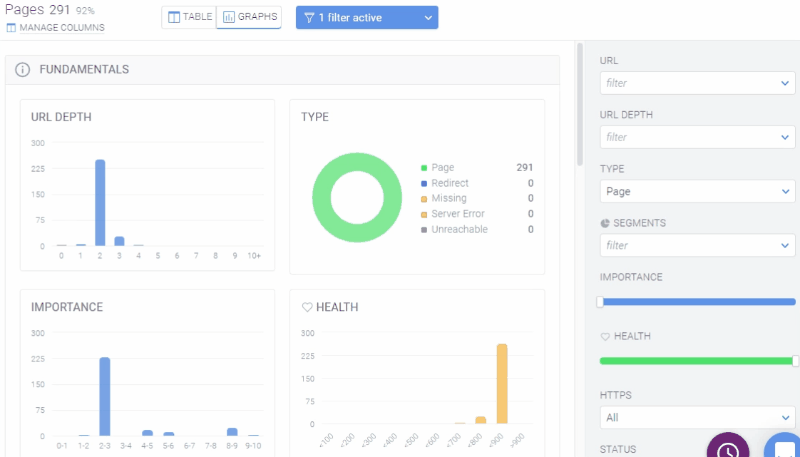Switch to the Table view tab
This screenshot has width=800, height=457.
tap(189, 17)
